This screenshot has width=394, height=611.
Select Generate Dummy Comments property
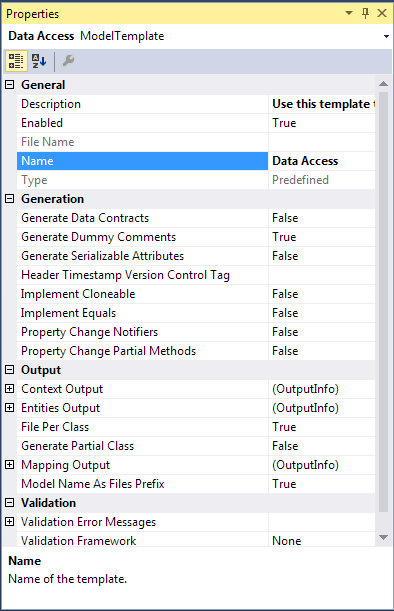click(142, 237)
